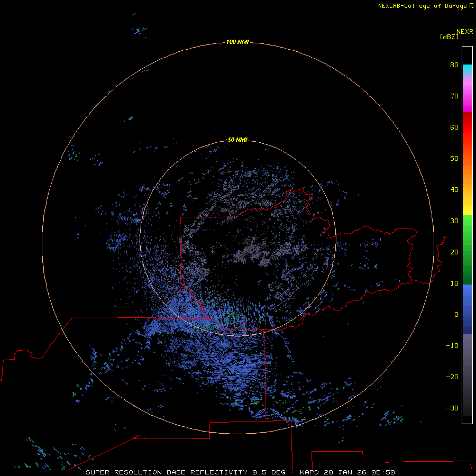Image resolution: width=476 pixels, height=476 pixels.
Task: Click the cyan band atop the color bar
Action: click(x=467, y=69)
